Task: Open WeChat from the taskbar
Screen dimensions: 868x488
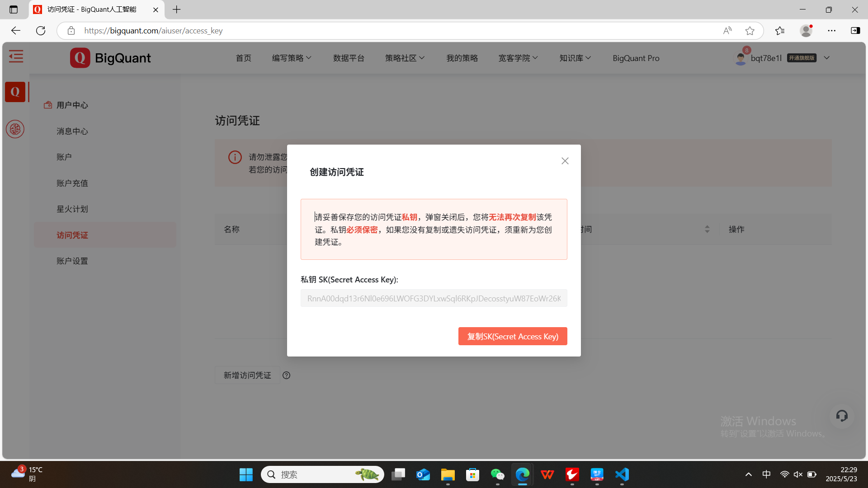Action: click(x=497, y=474)
